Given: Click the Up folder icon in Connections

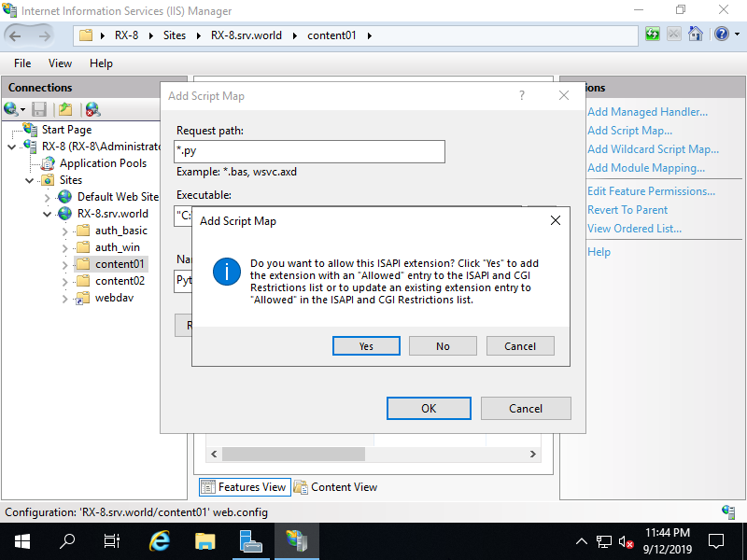Looking at the screenshot, I should (65, 109).
